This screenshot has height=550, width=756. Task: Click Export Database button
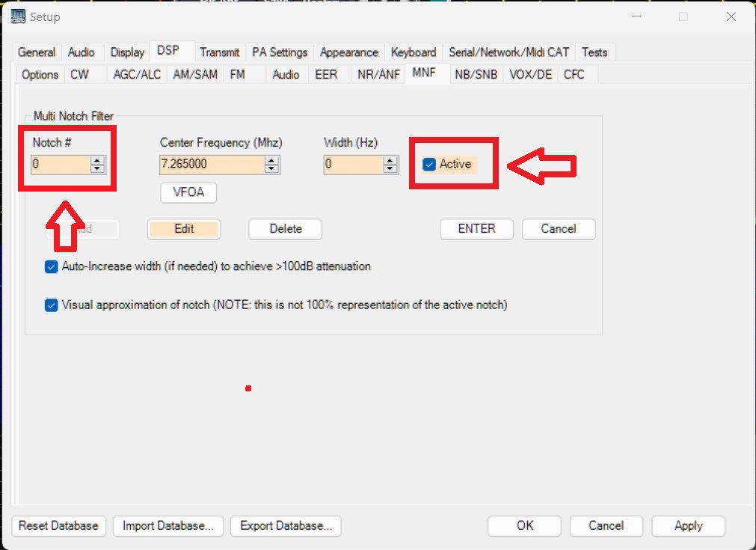(x=286, y=526)
